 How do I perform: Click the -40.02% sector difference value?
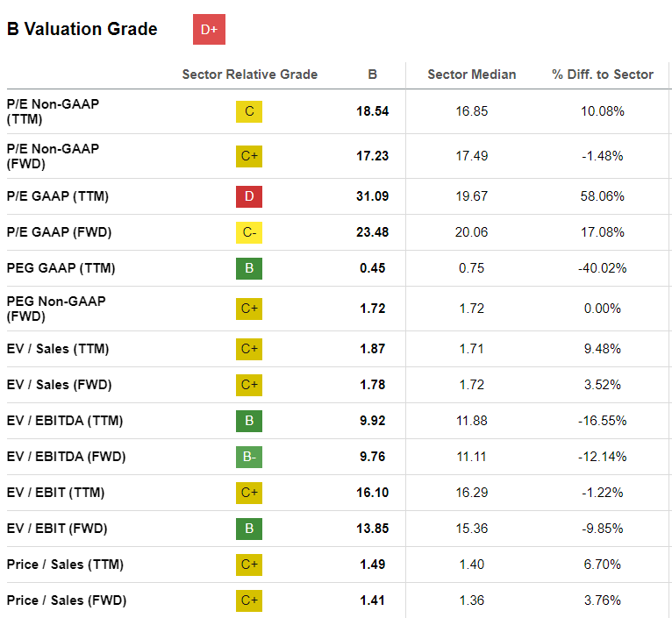602,268
